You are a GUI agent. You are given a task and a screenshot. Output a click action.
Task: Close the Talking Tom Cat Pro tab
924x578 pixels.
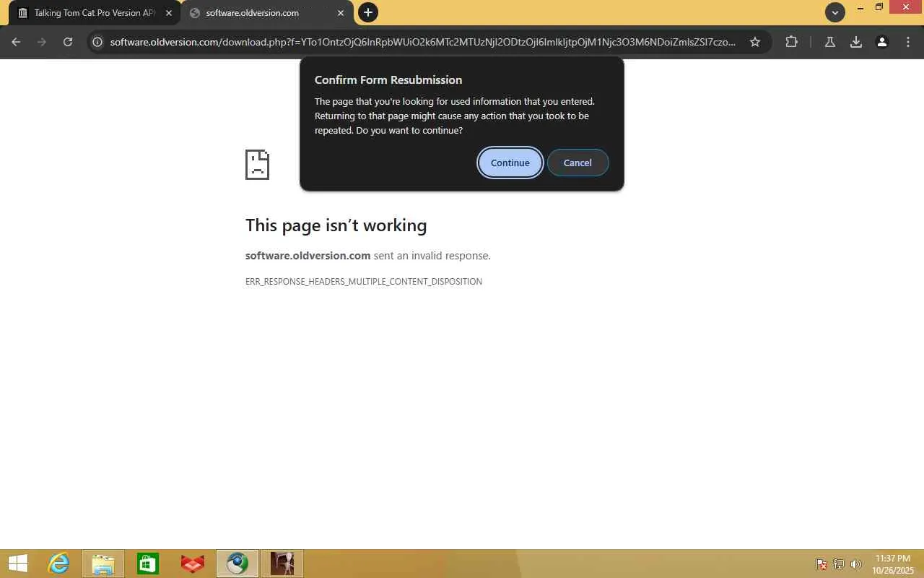[x=169, y=13]
